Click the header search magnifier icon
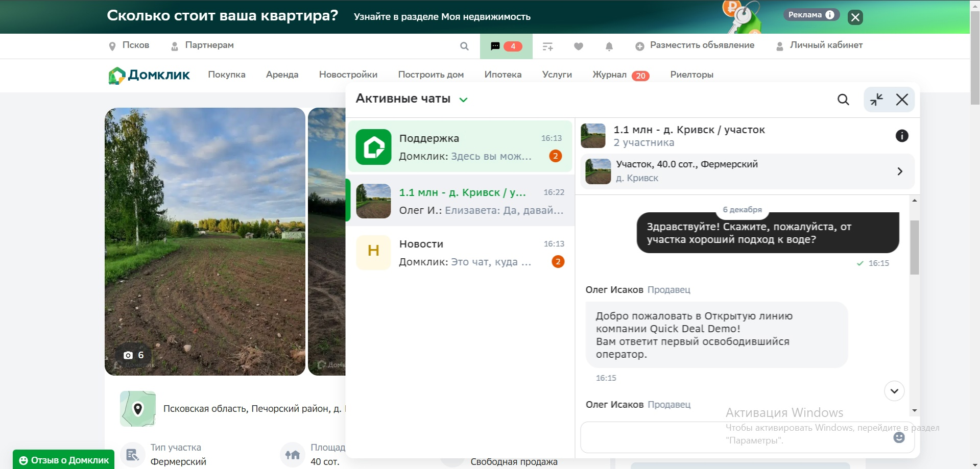Screen dimensions: 980x469 point(464,46)
